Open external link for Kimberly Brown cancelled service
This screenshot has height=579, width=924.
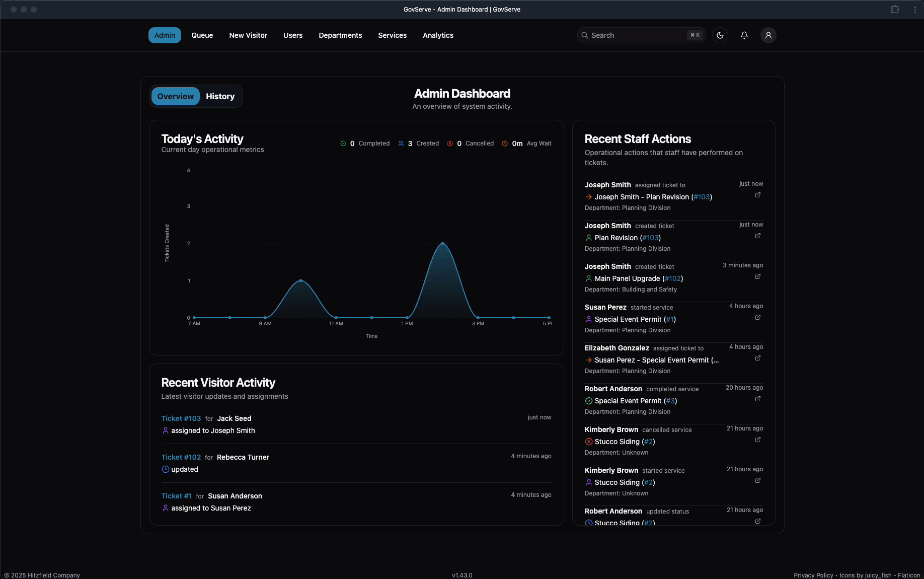point(757,440)
